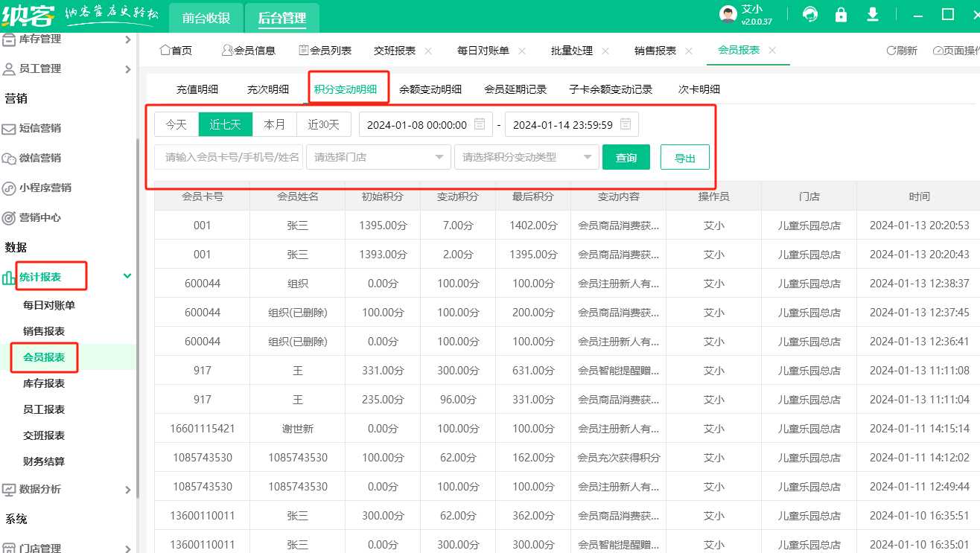This screenshot has height=553, width=980.
Task: Close the 销售报表 page tab
Action: coord(689,51)
